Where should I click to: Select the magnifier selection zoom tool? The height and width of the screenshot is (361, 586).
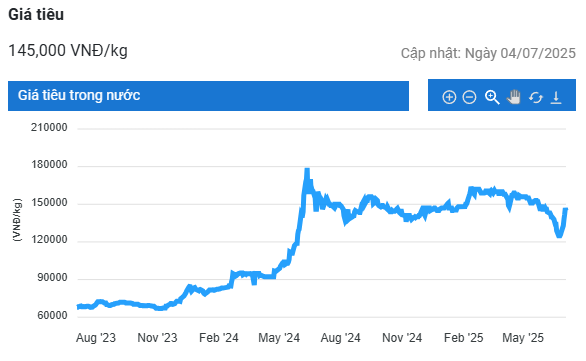coord(492,97)
